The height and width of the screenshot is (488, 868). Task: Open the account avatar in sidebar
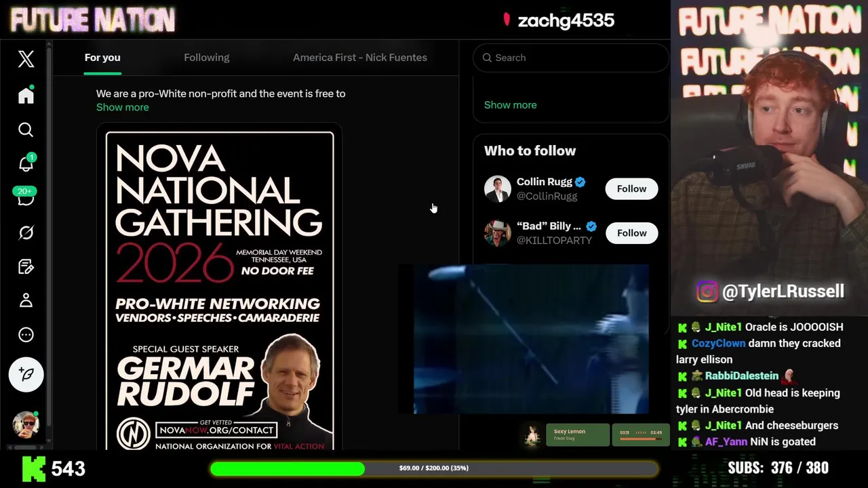pyautogui.click(x=26, y=424)
